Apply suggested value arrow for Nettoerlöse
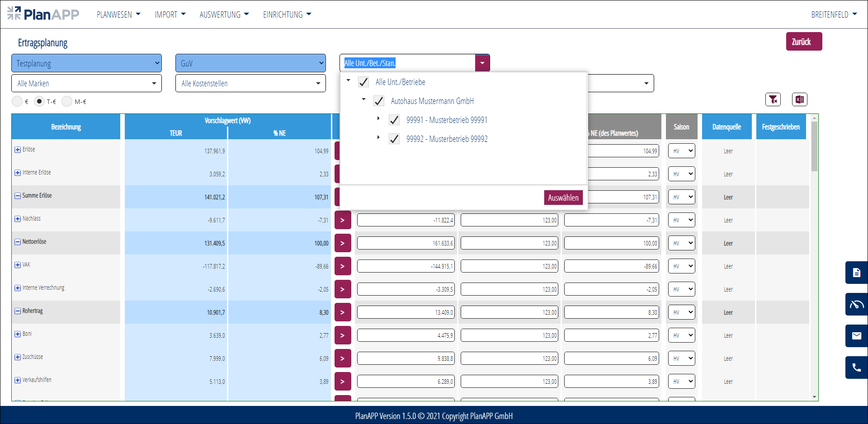 (343, 243)
